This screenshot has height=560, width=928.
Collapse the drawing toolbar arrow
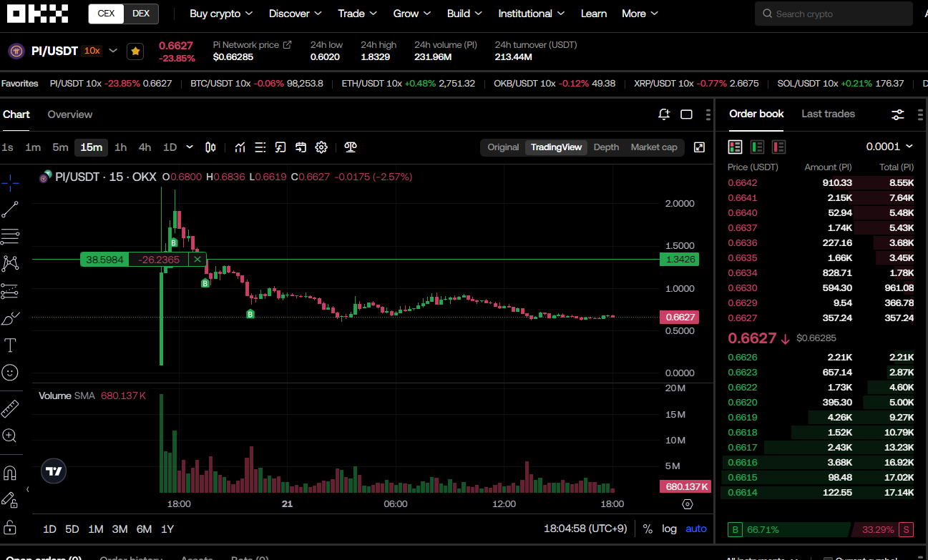[27, 489]
